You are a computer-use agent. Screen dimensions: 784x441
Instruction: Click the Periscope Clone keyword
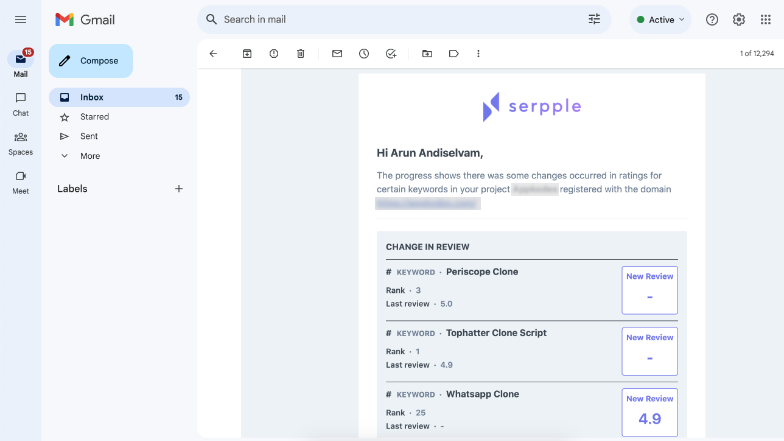[x=482, y=272]
